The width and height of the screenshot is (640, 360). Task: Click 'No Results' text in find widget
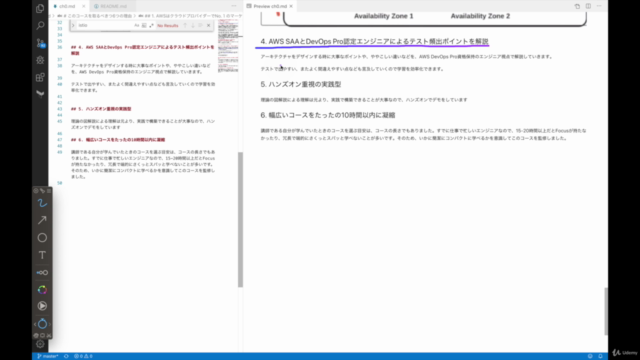pyautogui.click(x=168, y=25)
